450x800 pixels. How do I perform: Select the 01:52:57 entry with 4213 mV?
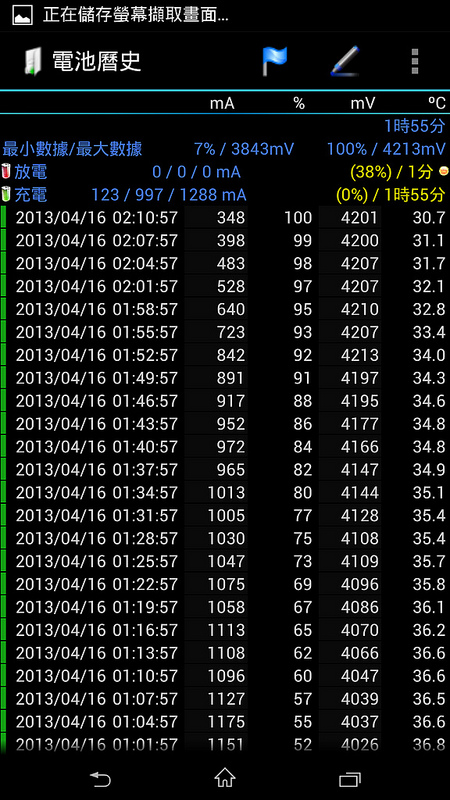click(225, 355)
